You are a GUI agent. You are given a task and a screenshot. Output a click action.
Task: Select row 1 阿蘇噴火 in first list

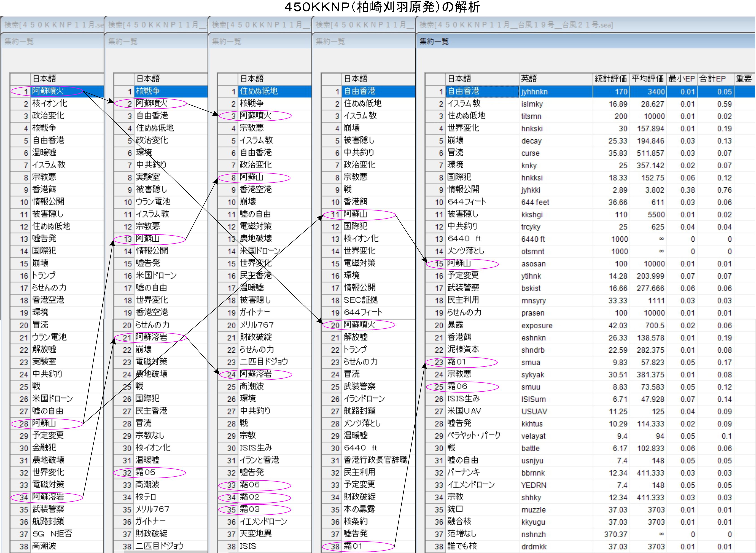pyautogui.click(x=48, y=91)
